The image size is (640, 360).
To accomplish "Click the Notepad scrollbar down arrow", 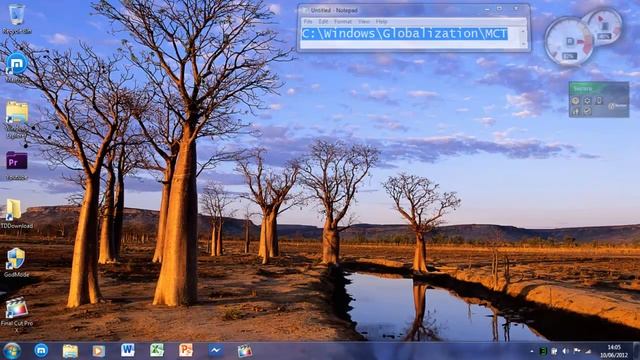I will click(x=523, y=43).
